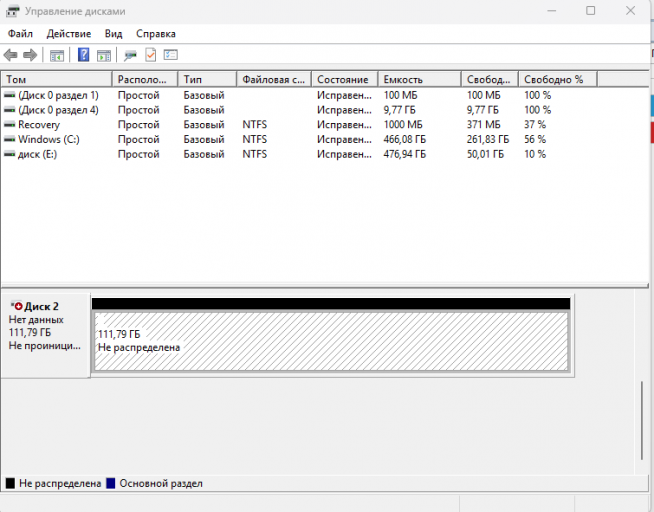Click the Disk Management title bar icon

[x=12, y=11]
